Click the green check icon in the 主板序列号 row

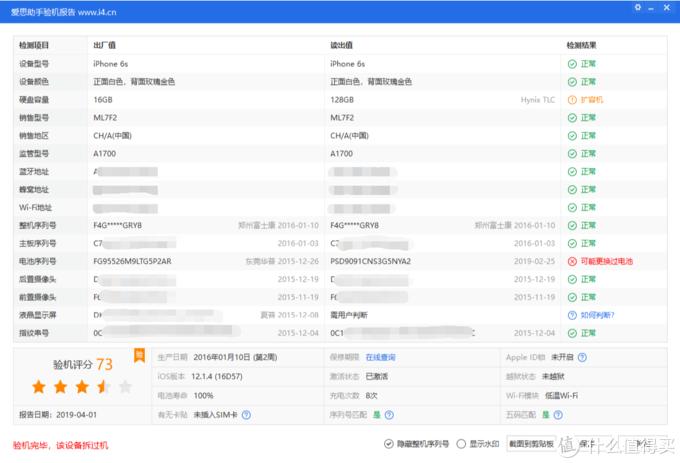(x=572, y=244)
